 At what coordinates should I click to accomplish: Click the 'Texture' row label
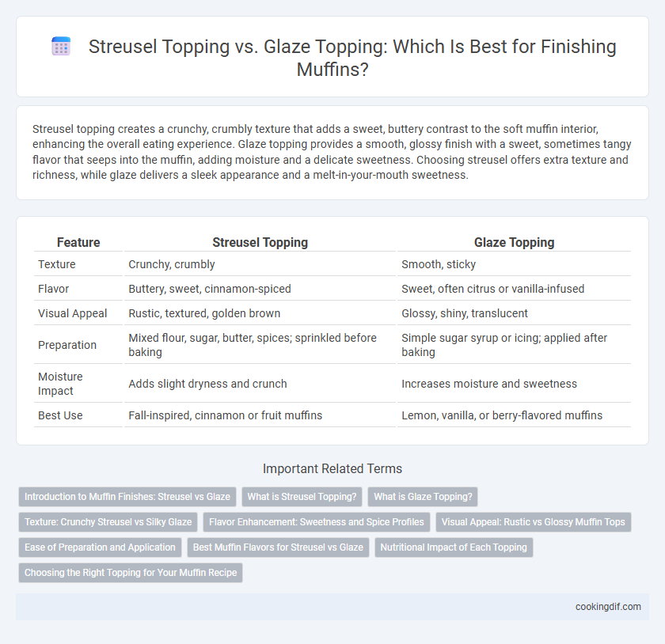(x=57, y=264)
